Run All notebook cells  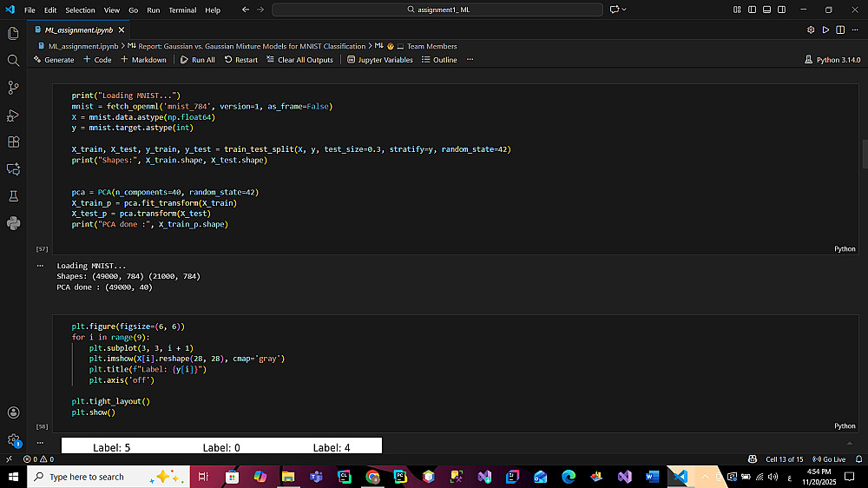pyautogui.click(x=198, y=60)
